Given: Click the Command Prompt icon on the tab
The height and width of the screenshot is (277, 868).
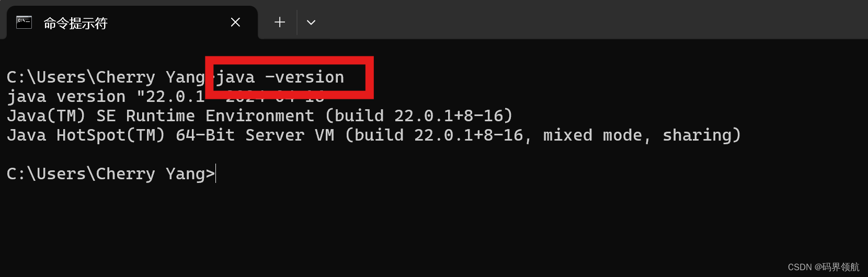Looking at the screenshot, I should 24,22.
